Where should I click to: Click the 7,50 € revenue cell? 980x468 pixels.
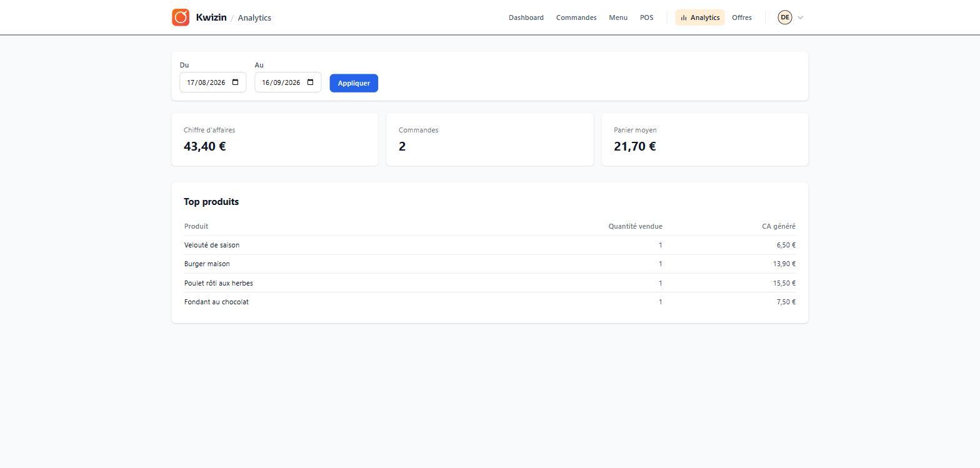pos(786,302)
